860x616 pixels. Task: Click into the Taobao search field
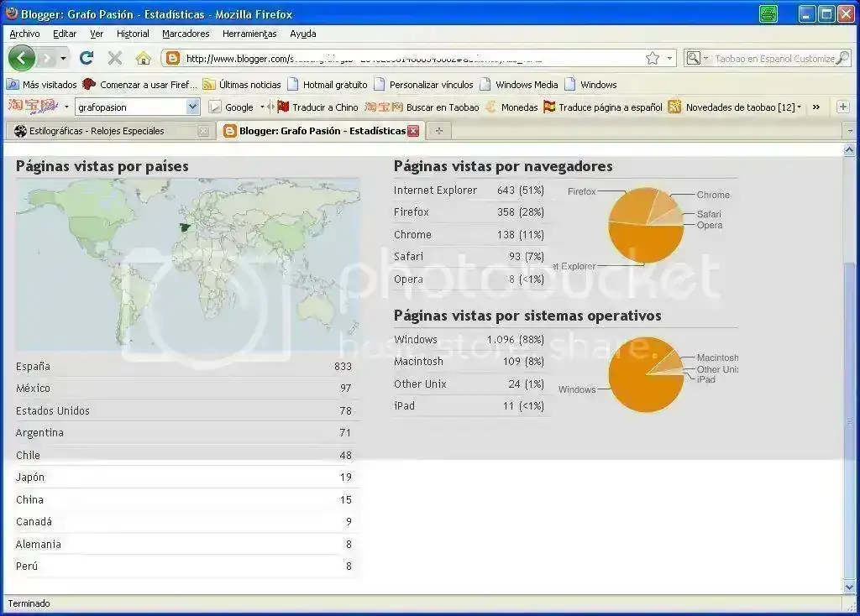coord(773,59)
